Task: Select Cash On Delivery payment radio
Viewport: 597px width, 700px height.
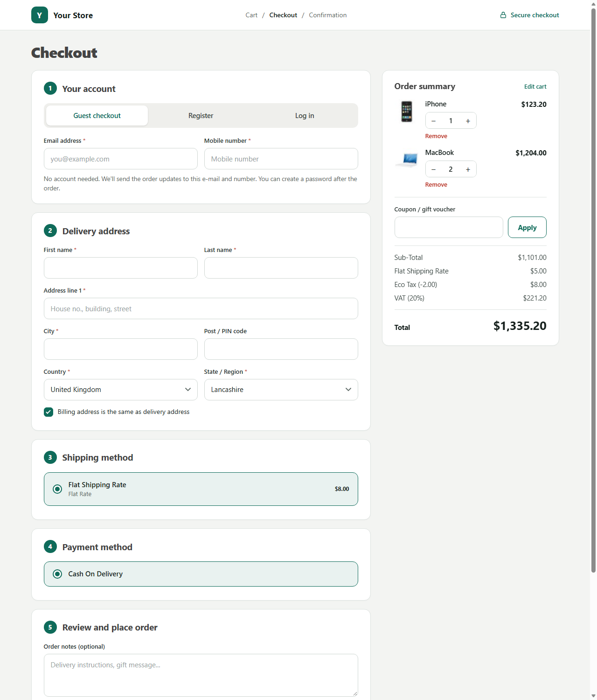Action: click(57, 574)
